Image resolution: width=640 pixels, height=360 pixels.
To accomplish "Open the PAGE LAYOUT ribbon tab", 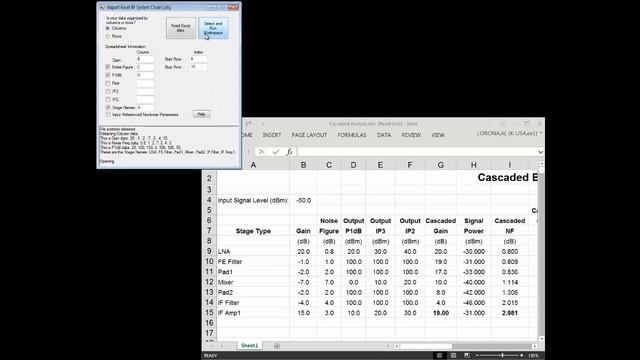I will [309, 135].
